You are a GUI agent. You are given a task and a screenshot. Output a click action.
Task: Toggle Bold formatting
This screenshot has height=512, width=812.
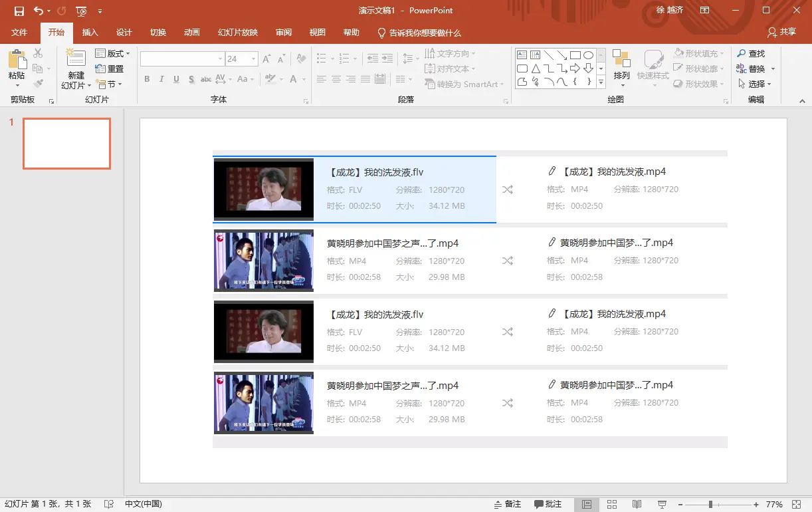point(147,79)
